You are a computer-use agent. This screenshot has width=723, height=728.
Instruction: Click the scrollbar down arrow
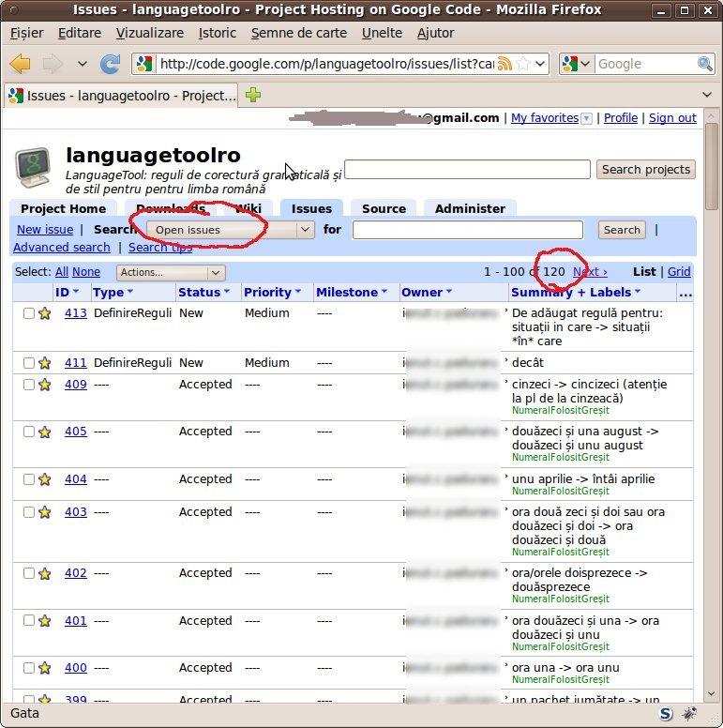[712, 694]
